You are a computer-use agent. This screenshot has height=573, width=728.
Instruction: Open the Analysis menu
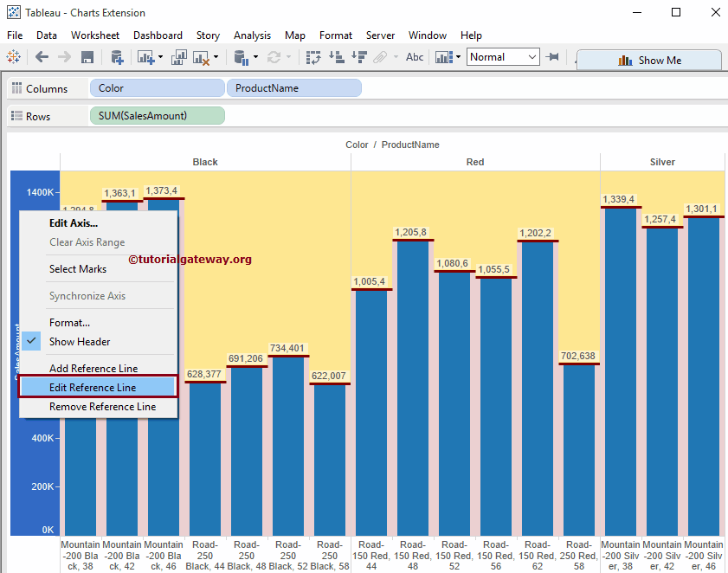tap(252, 35)
